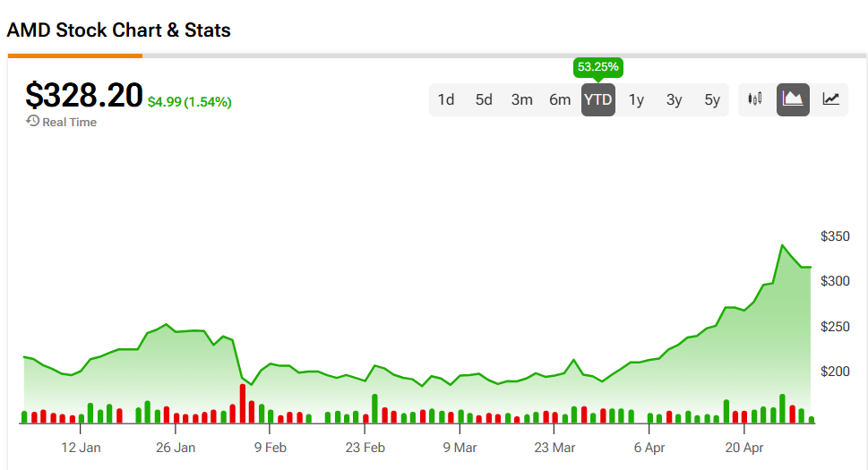Screen dimensions: 868x470
Task: Click the $350 price axis label
Action: [x=835, y=236]
